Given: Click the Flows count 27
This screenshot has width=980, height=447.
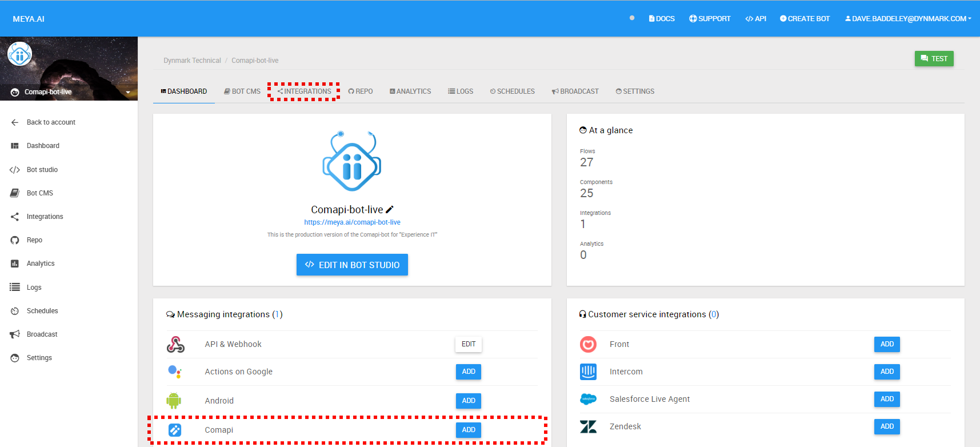Looking at the screenshot, I should click(587, 162).
